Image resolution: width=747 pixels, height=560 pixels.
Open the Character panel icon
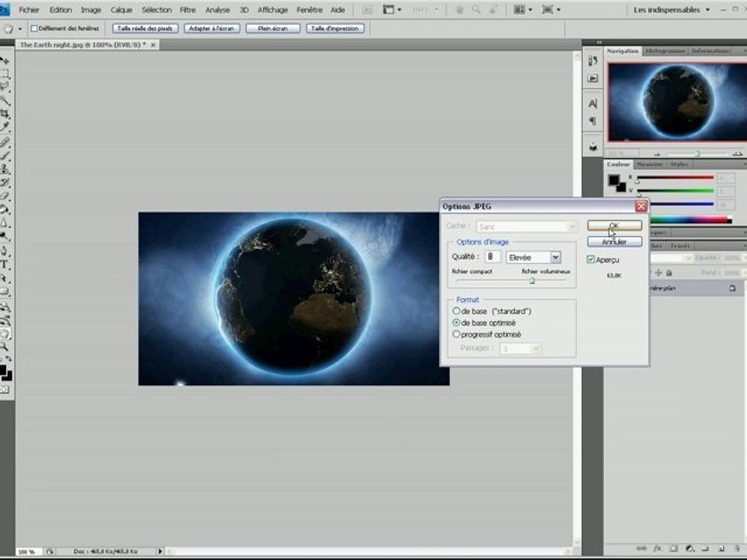(x=593, y=103)
